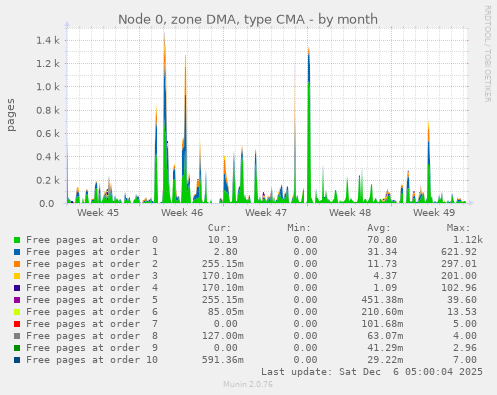Click the 'Free pages at order 7' label
Viewport: 497px width, 395px height.
pyautogui.click(x=92, y=324)
